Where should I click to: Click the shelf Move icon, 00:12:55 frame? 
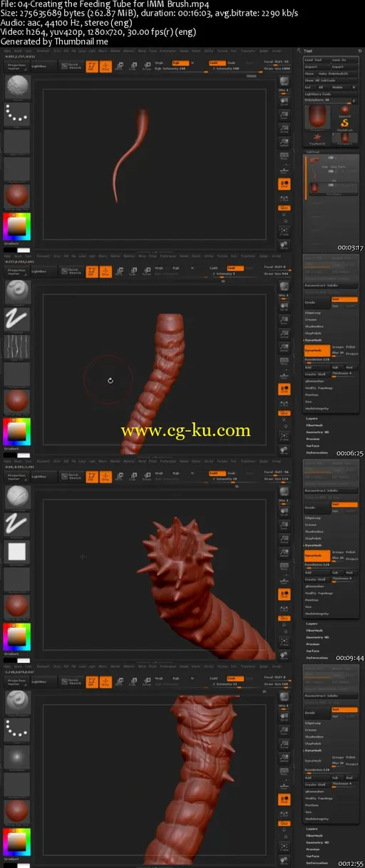(x=118, y=681)
